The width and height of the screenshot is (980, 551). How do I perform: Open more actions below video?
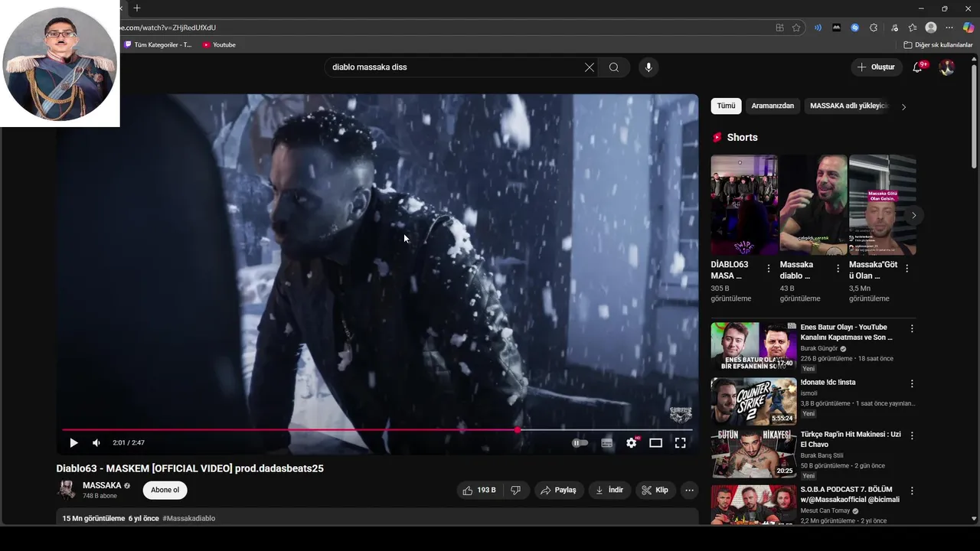click(x=689, y=490)
